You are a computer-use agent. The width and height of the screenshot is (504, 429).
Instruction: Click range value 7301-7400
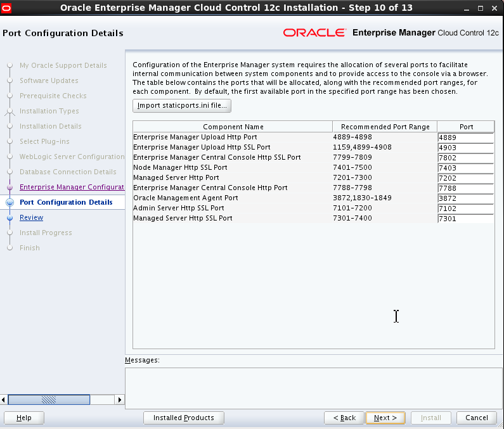(x=352, y=218)
